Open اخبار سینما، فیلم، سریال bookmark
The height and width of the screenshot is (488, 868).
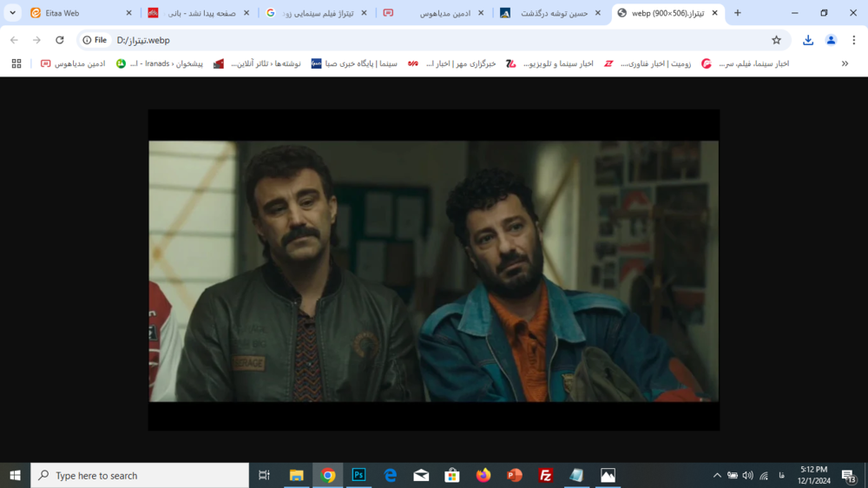745,63
